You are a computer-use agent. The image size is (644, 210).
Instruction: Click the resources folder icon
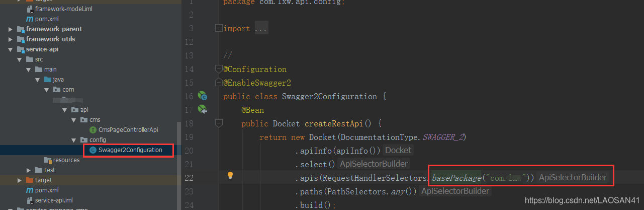click(x=48, y=160)
